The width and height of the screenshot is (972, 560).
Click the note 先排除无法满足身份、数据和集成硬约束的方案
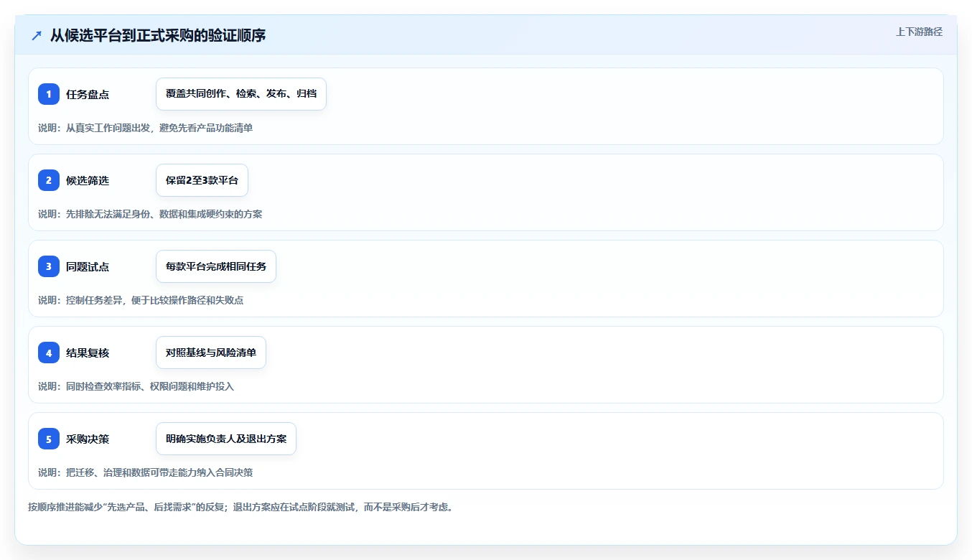pyautogui.click(x=164, y=214)
